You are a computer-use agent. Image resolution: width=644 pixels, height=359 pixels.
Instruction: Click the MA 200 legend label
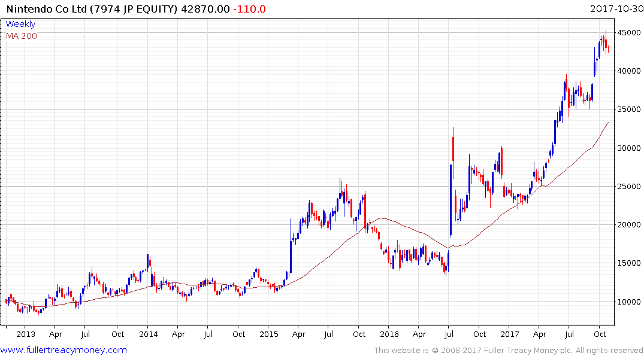point(22,36)
